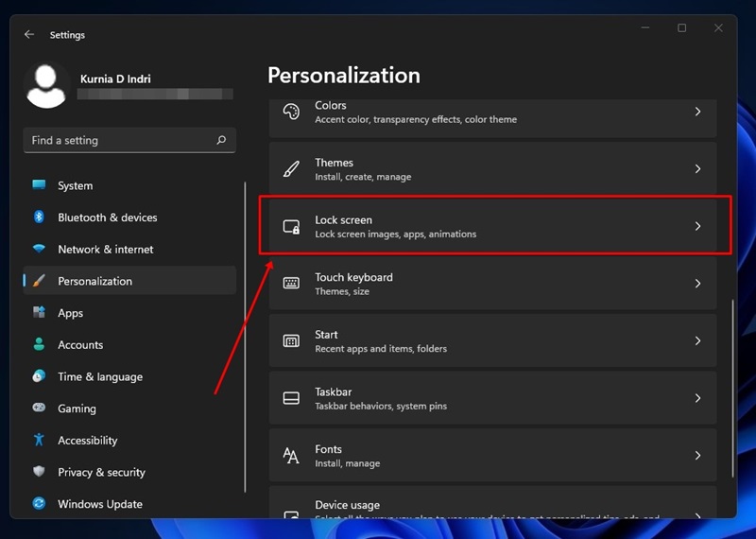Open Colors settings via its chevron

coord(697,112)
